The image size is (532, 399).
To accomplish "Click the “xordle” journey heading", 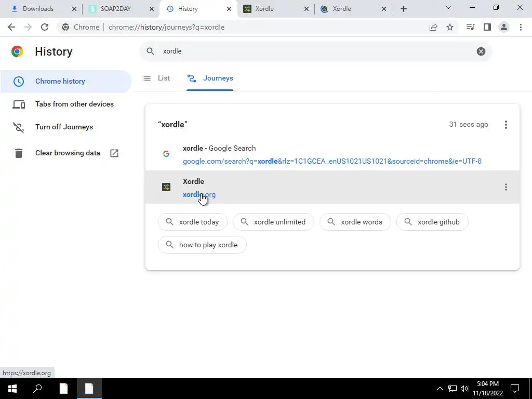I will tap(172, 125).
